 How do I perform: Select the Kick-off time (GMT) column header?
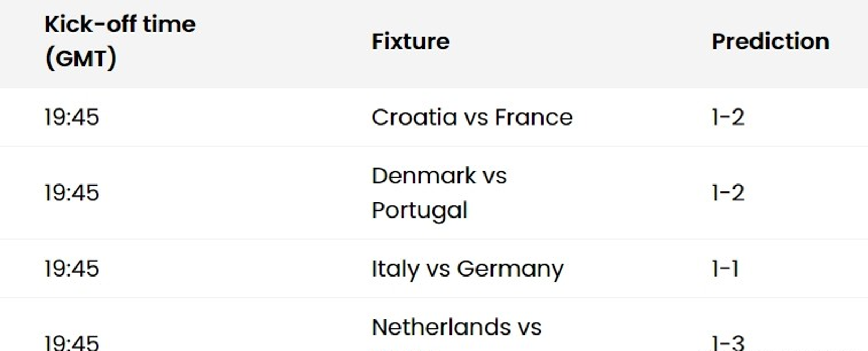click(x=120, y=41)
